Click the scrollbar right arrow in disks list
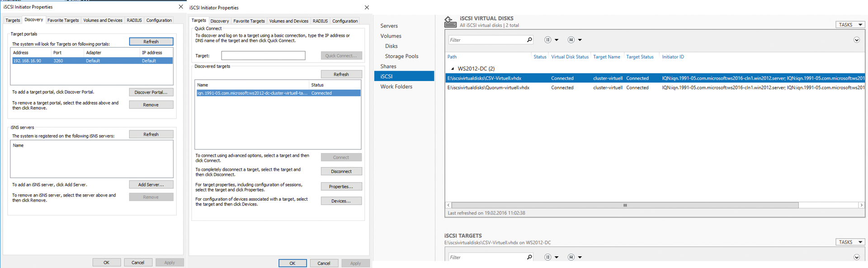Image resolution: width=868 pixels, height=268 pixels. tap(862, 205)
